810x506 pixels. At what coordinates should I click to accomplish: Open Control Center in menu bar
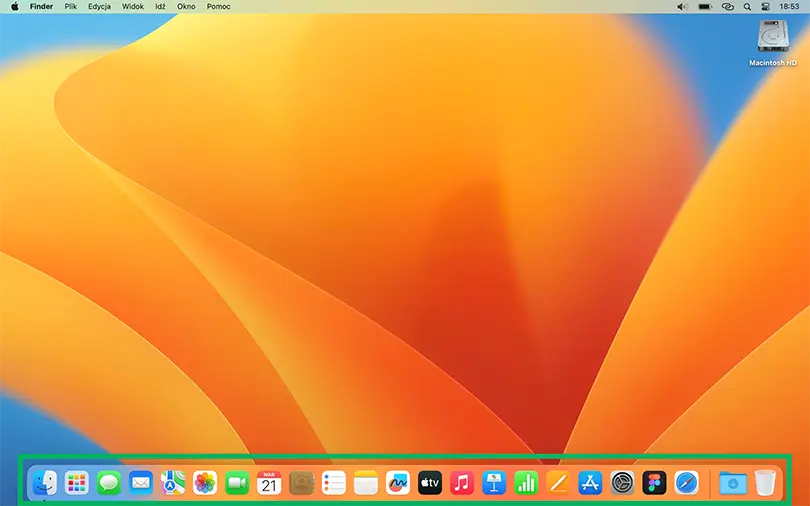point(766,6)
